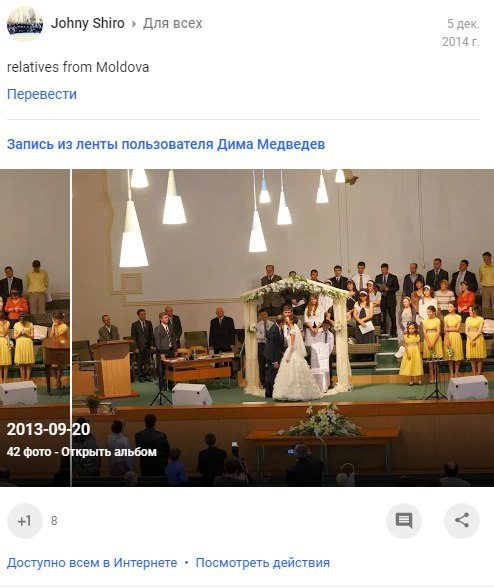Click the Johny Shiro author name
Viewport: 494px width, 588px height.
[88, 23]
